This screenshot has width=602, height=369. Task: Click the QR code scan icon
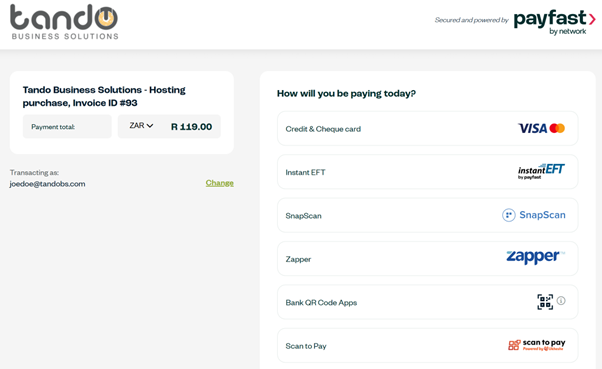[x=545, y=302]
